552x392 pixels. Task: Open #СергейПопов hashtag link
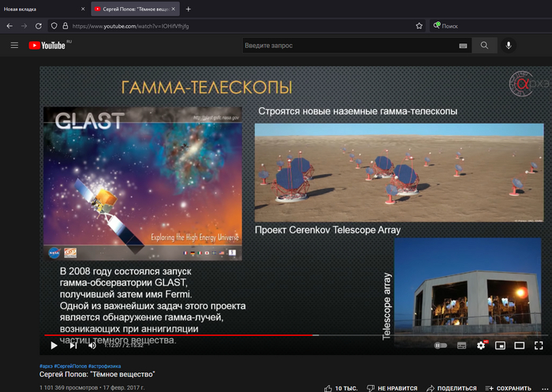click(x=70, y=366)
